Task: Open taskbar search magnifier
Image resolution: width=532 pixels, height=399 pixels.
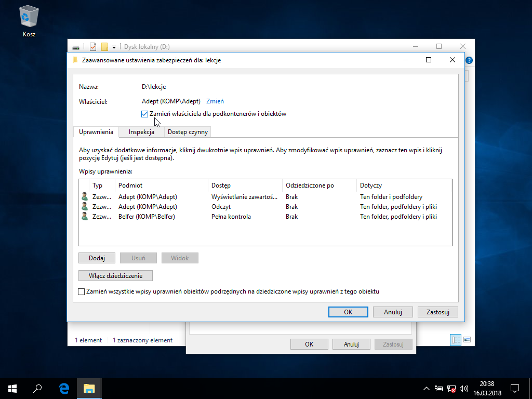Action: pyautogui.click(x=37, y=389)
